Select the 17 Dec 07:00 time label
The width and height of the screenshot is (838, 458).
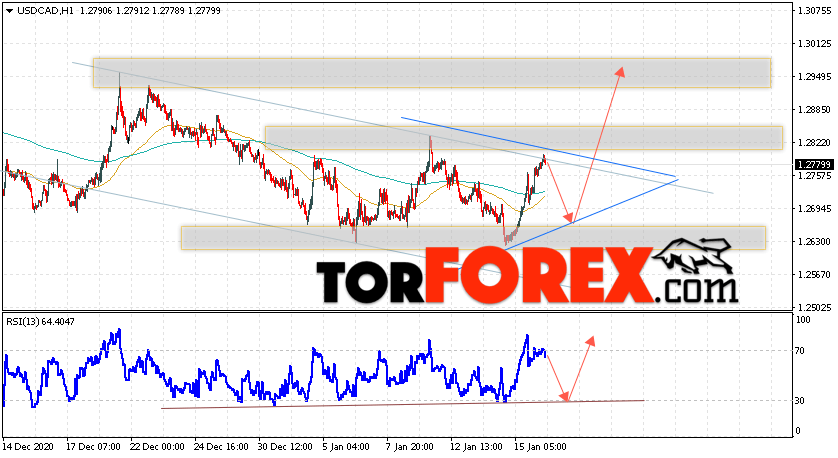pyautogui.click(x=93, y=446)
